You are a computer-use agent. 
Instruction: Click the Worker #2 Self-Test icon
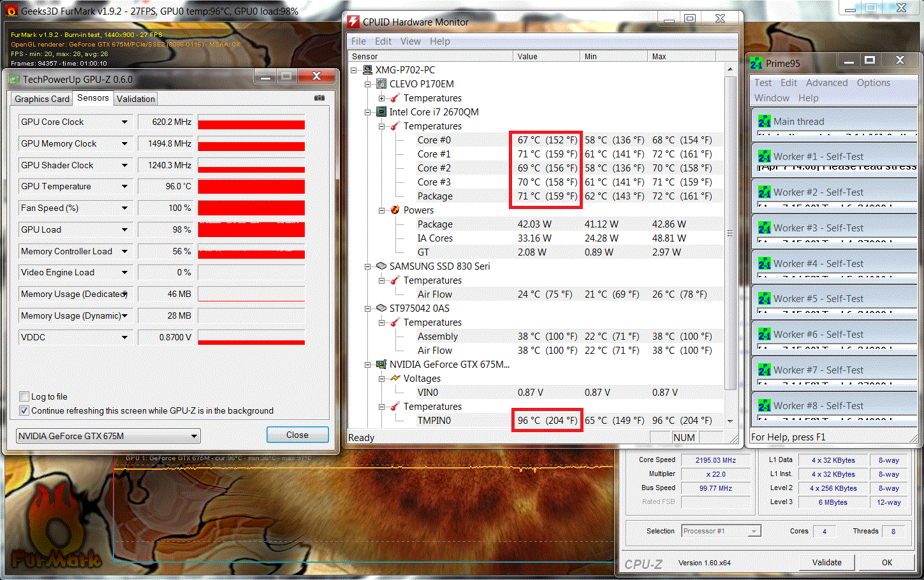coord(765,192)
